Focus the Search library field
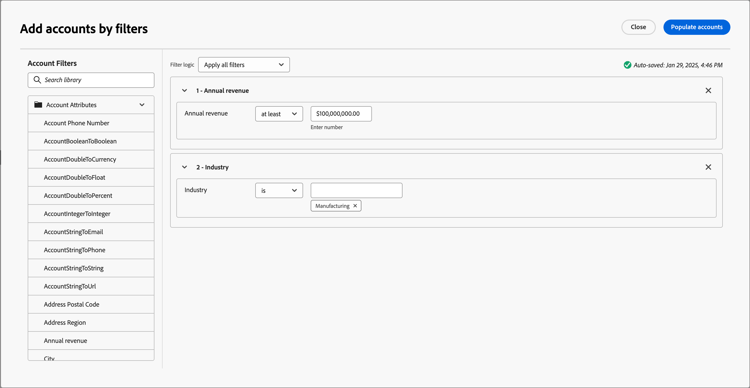750x388 pixels. (x=91, y=80)
